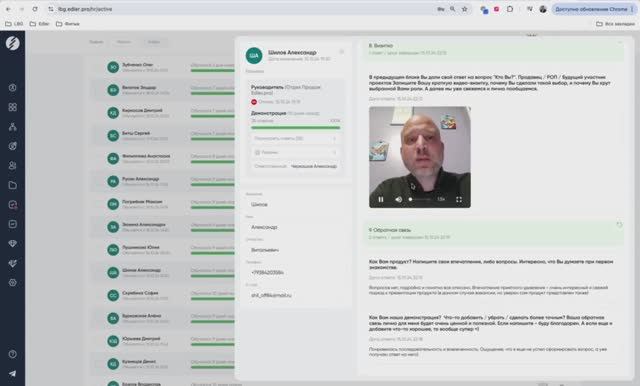Collapse the '9. Обратная связь' block header
The width and height of the screenshot is (640, 386).
click(x=494, y=233)
